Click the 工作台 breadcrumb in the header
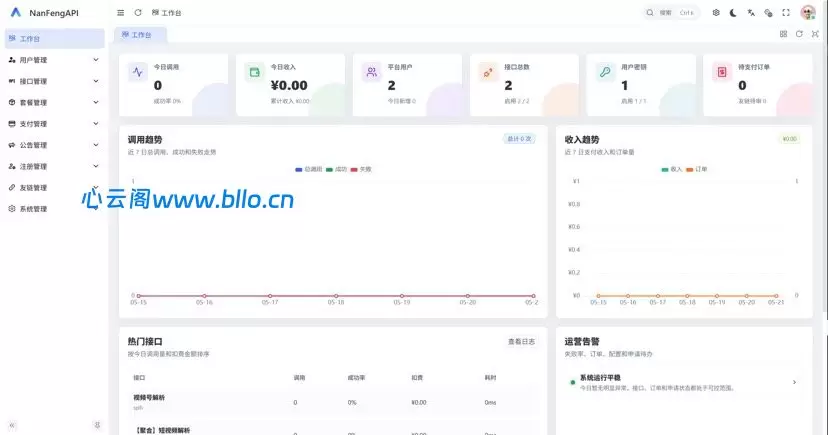 pyautogui.click(x=166, y=13)
